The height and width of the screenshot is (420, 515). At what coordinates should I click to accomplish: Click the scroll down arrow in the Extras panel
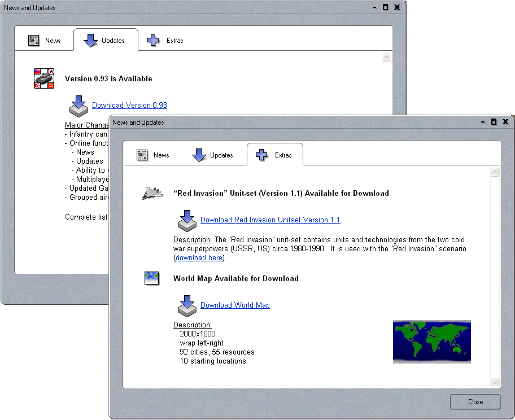pos(495,382)
